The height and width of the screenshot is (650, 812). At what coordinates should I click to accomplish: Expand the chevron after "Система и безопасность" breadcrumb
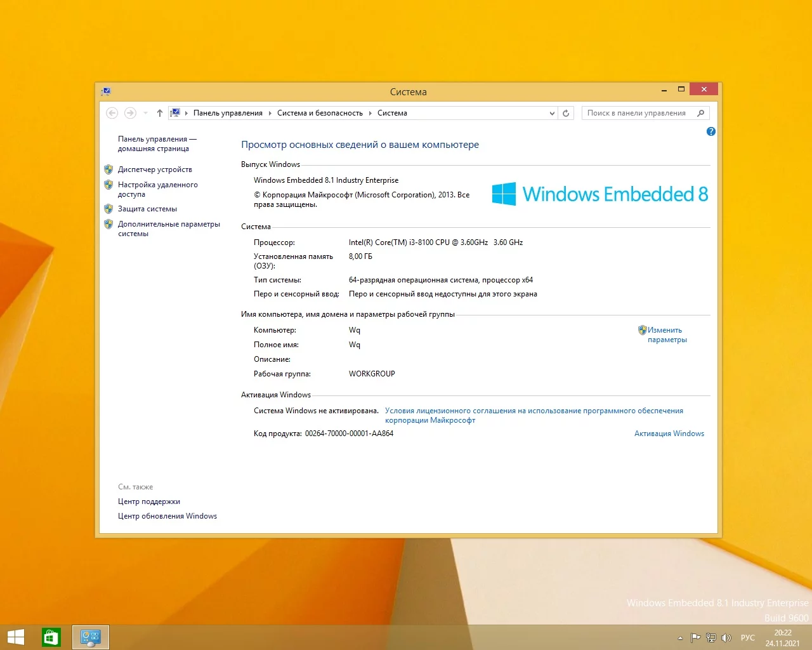click(370, 113)
